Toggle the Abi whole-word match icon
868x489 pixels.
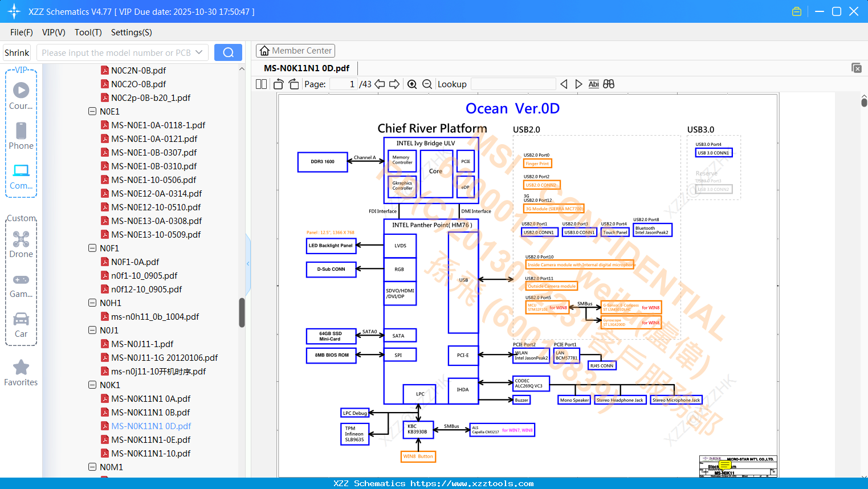(594, 84)
